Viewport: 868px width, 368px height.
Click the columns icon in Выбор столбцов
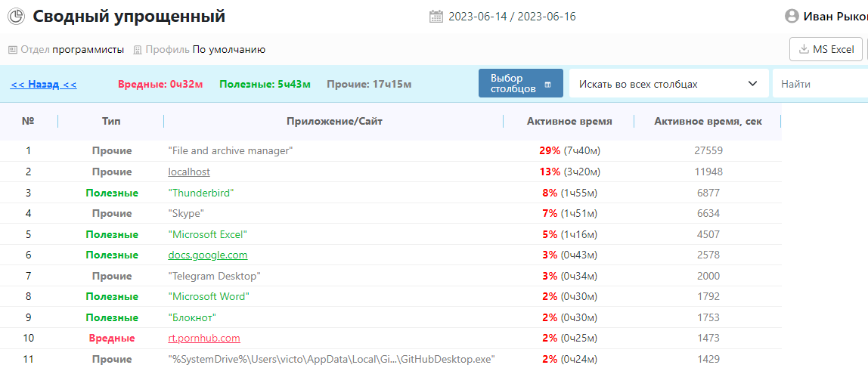548,84
